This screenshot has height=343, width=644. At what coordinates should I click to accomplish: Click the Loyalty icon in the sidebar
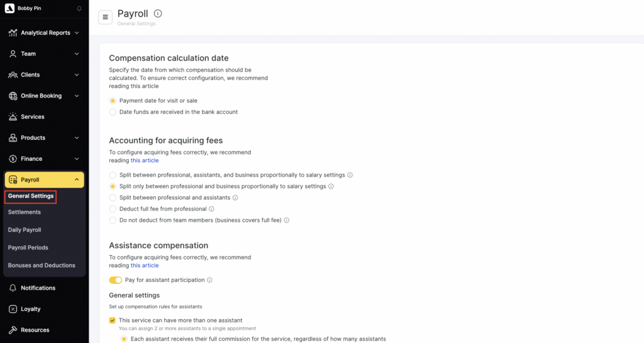coord(13,309)
